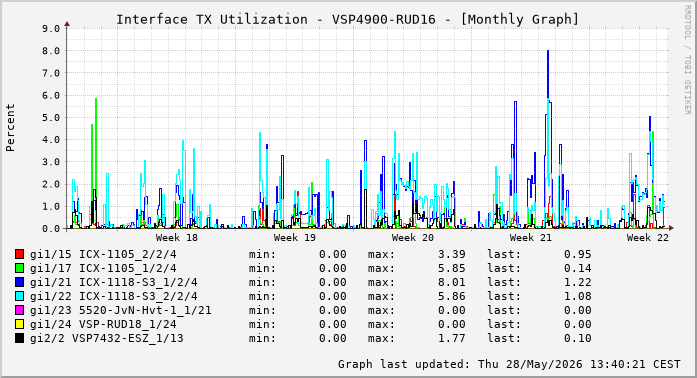
Task: Click the cyan gi1/22 legend swatch
Action: coord(19,296)
